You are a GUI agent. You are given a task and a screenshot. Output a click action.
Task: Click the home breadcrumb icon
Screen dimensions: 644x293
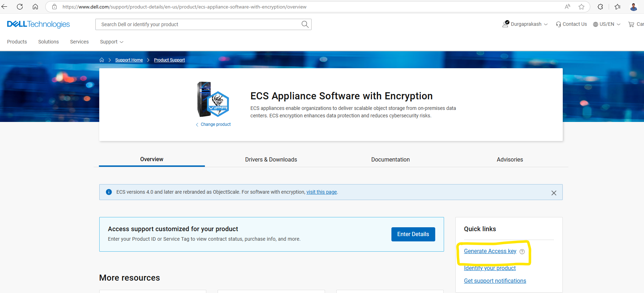[x=102, y=60]
